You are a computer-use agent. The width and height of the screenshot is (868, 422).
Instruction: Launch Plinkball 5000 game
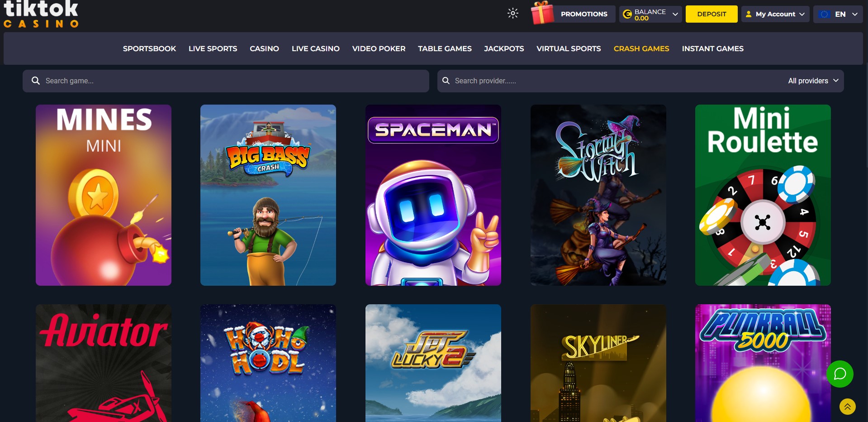click(x=763, y=363)
